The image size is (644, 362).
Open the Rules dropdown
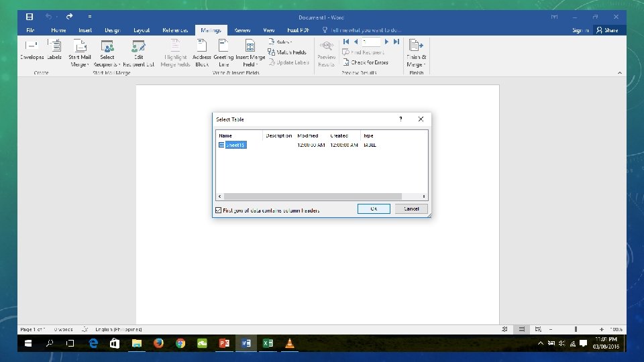point(280,42)
